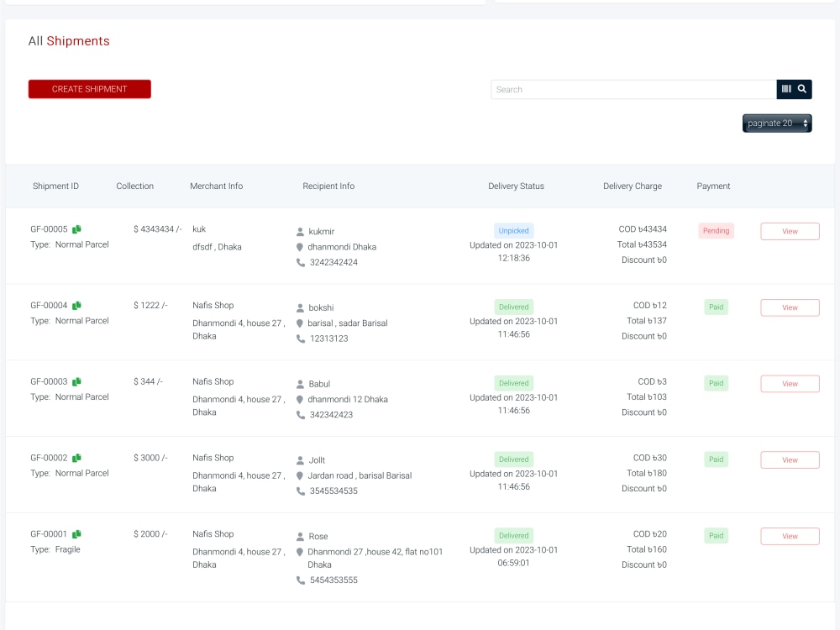The image size is (840, 630).
Task: Click location pin beside Jardan road
Action: tap(300, 475)
